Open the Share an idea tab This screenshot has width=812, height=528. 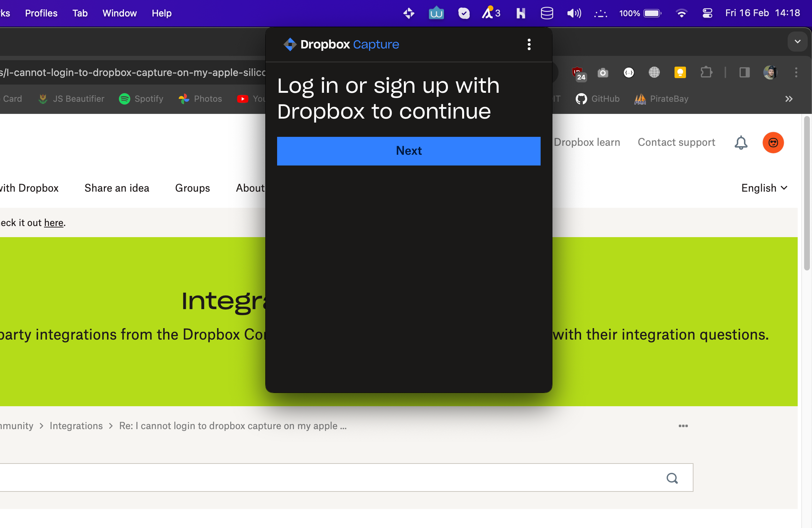(x=117, y=188)
